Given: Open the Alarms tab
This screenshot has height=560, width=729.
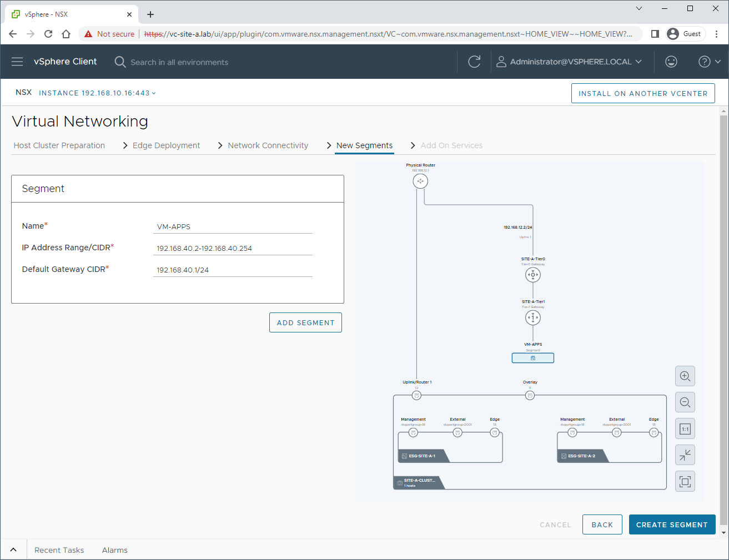Looking at the screenshot, I should click(x=115, y=550).
